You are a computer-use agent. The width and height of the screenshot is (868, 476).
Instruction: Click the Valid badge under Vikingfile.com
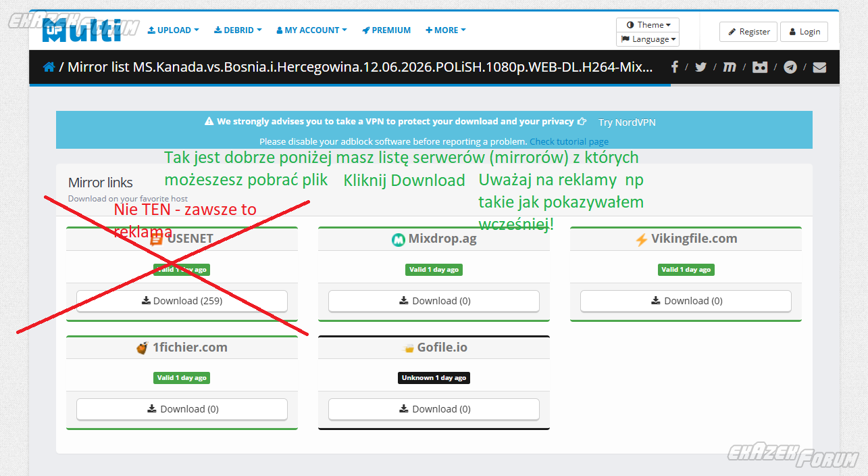click(x=686, y=269)
